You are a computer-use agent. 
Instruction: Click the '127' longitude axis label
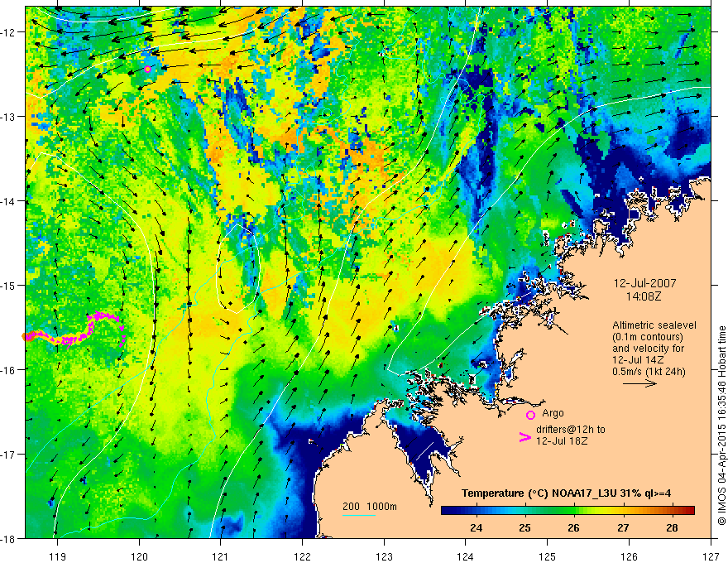(x=711, y=556)
